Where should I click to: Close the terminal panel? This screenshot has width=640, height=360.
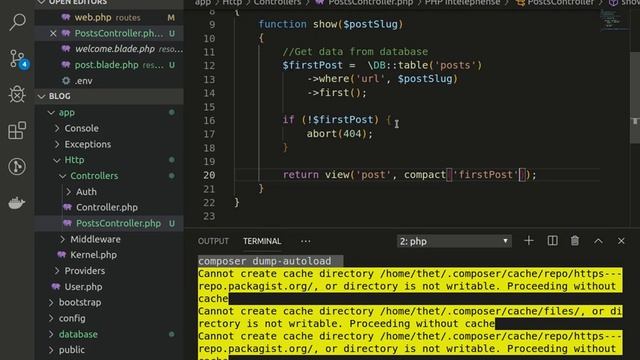tap(621, 241)
